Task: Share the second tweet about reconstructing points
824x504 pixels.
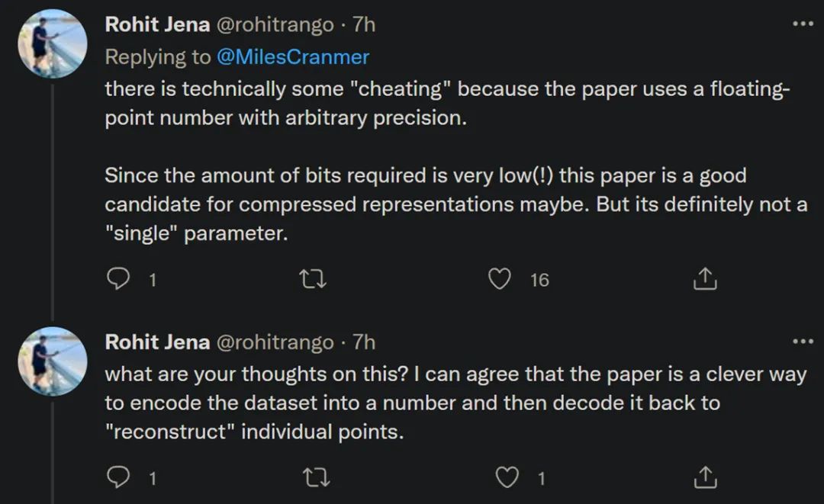Action: (703, 478)
